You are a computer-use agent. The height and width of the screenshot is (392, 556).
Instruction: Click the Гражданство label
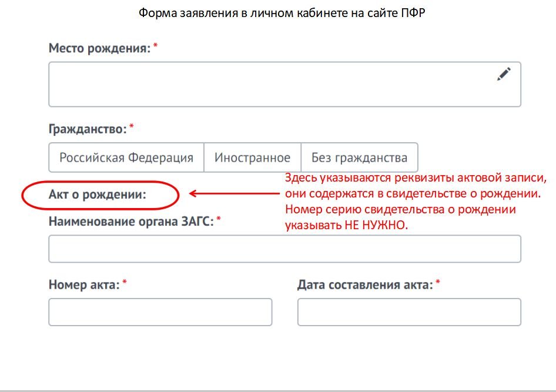click(x=88, y=129)
